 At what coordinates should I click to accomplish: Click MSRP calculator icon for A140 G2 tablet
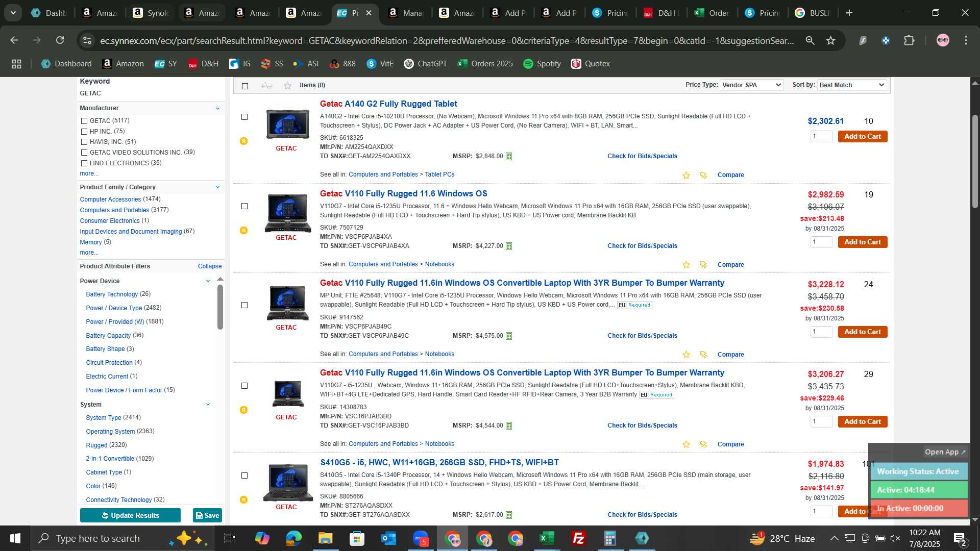(x=509, y=156)
